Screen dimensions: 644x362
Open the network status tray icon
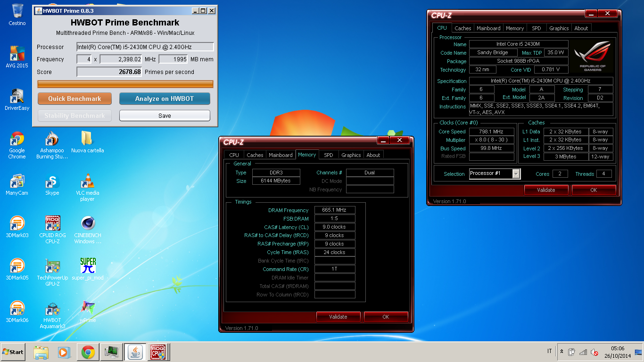pyautogui.click(x=583, y=352)
